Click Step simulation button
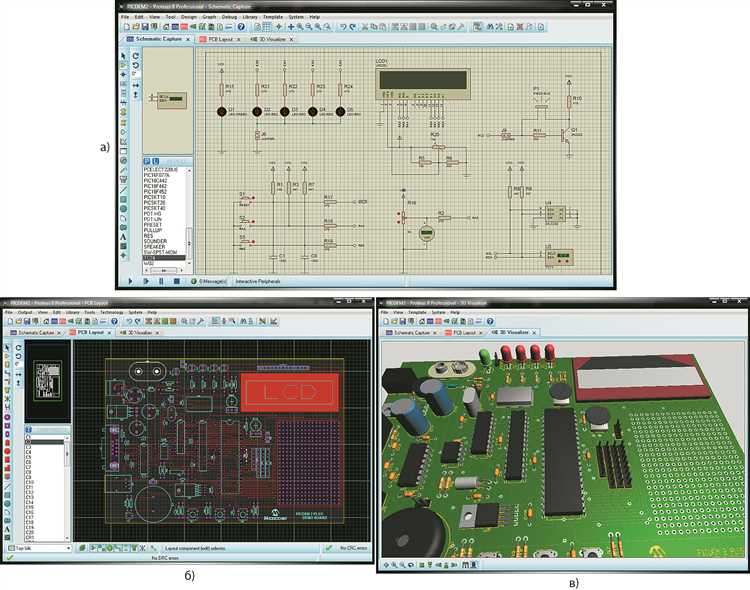Viewport: 750px width, 590px height. pyautogui.click(x=146, y=281)
